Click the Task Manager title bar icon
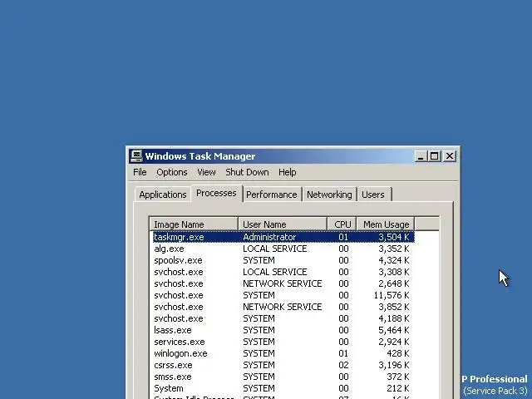 (136, 156)
